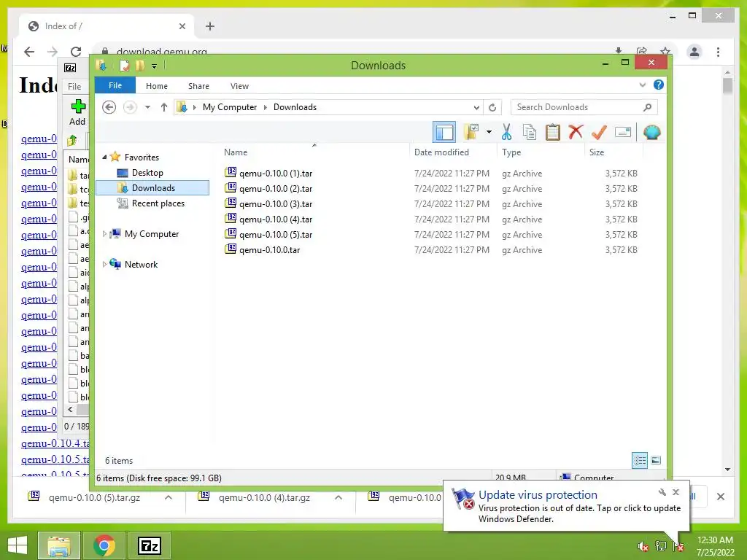Open the Share ribbon tab

point(198,86)
